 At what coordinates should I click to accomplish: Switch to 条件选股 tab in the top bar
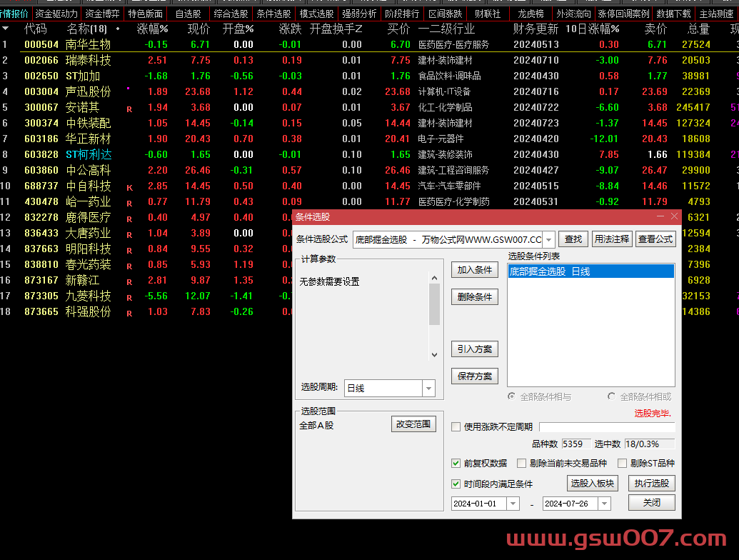coord(273,14)
